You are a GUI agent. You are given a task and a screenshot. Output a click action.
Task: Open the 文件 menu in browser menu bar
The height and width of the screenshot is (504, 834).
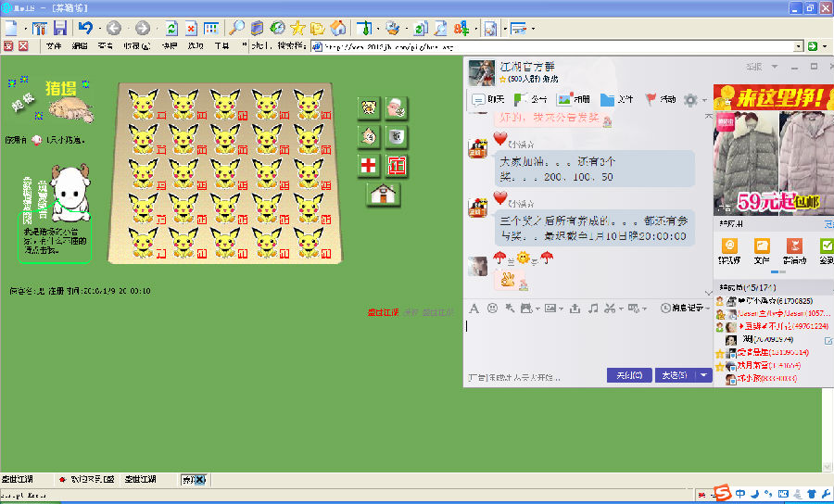point(54,46)
